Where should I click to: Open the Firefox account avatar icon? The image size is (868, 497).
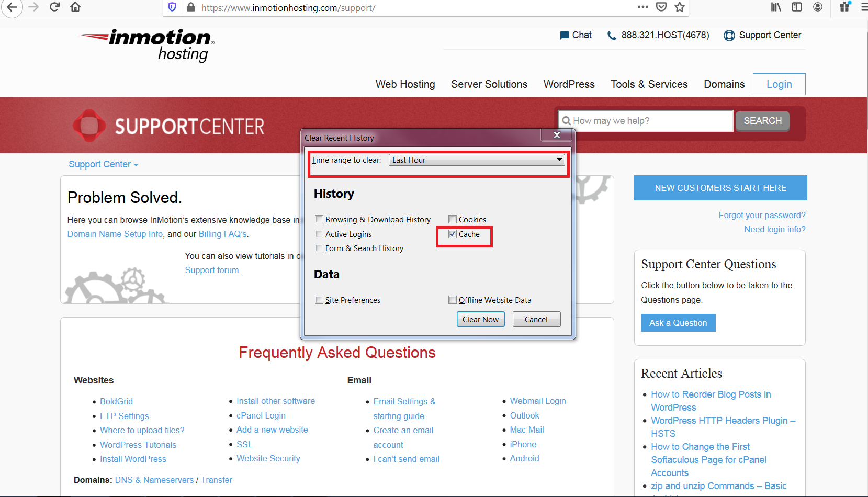click(x=818, y=7)
